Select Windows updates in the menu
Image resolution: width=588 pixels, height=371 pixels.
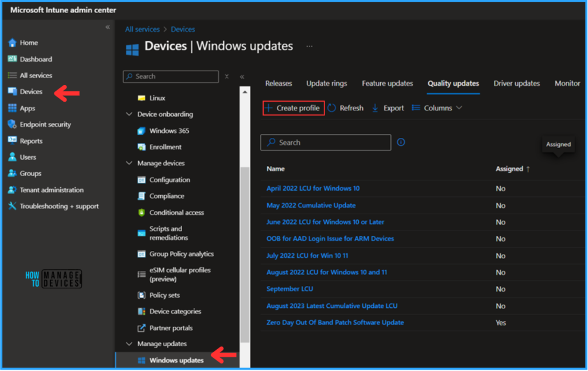click(177, 360)
